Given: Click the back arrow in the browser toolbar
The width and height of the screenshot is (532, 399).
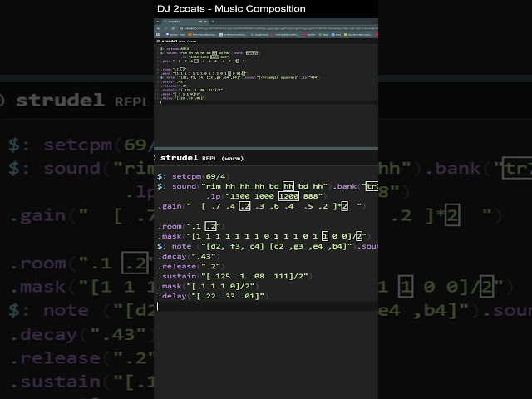Looking at the screenshot, I should [x=159, y=28].
